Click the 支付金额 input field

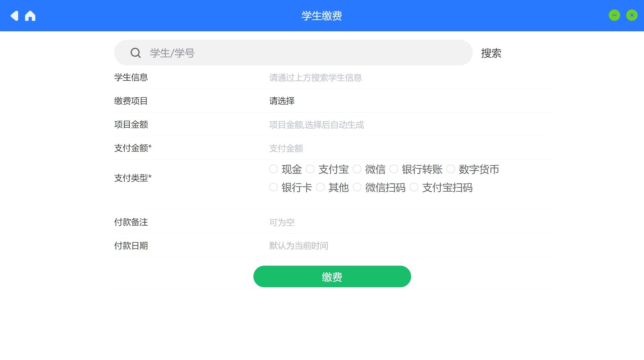[337, 148]
